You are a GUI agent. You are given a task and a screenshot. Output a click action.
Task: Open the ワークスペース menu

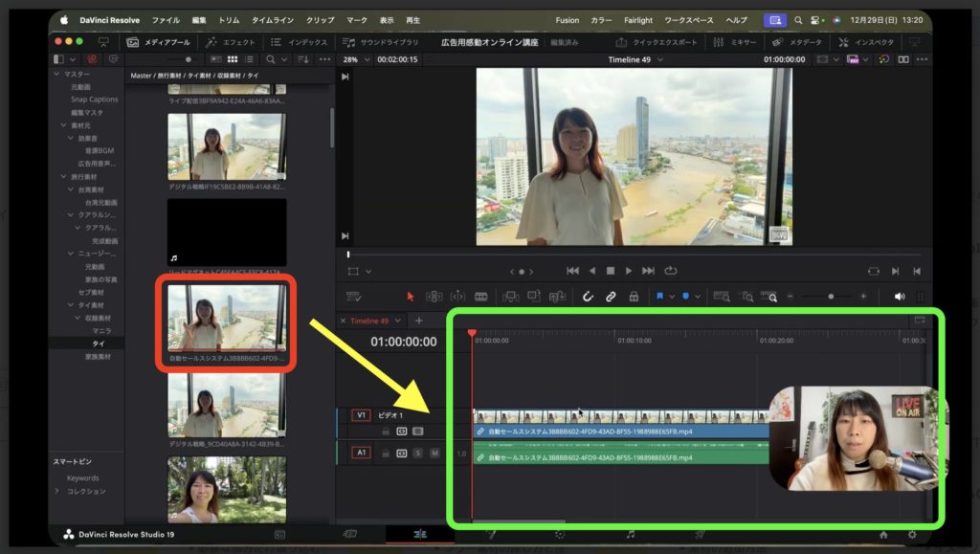[691, 20]
